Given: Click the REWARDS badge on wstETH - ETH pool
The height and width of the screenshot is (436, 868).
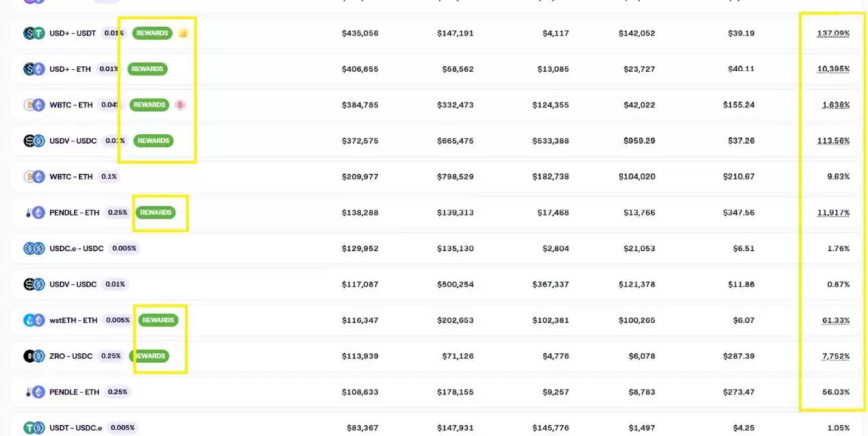Looking at the screenshot, I should click(x=158, y=320).
